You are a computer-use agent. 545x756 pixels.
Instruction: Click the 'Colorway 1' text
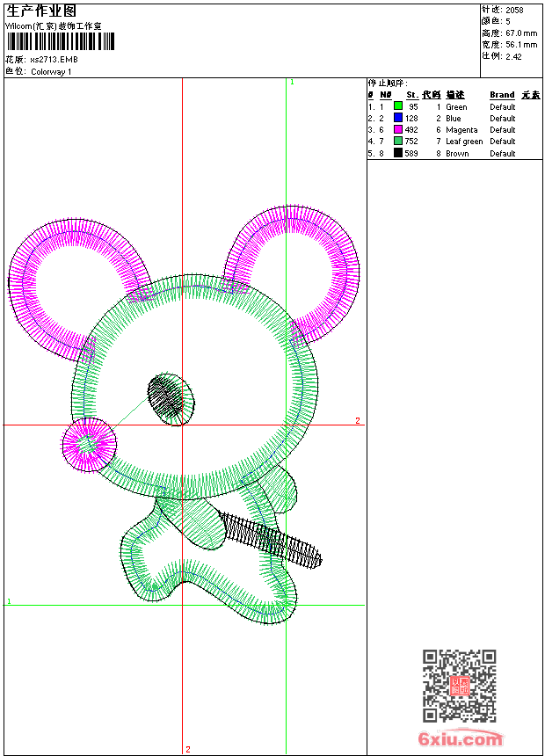click(51, 72)
